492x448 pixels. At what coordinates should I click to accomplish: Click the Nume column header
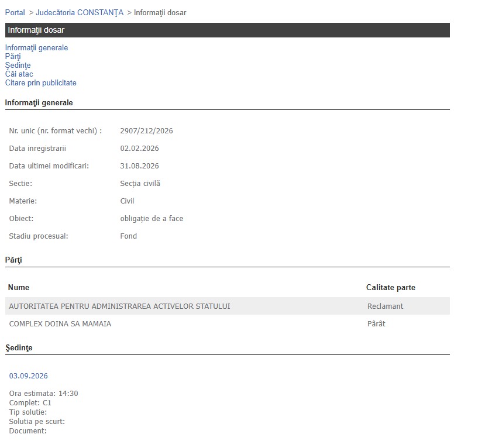tap(19, 287)
